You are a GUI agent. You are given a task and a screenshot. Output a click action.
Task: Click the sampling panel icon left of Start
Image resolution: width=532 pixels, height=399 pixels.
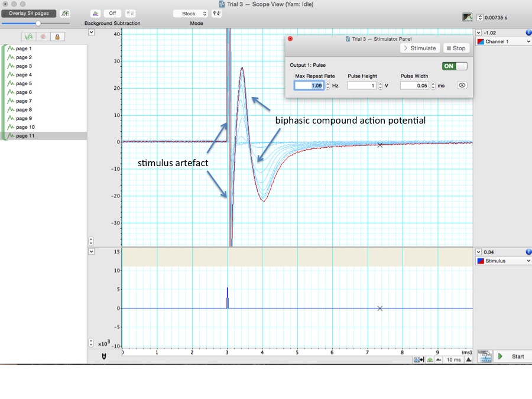(485, 356)
